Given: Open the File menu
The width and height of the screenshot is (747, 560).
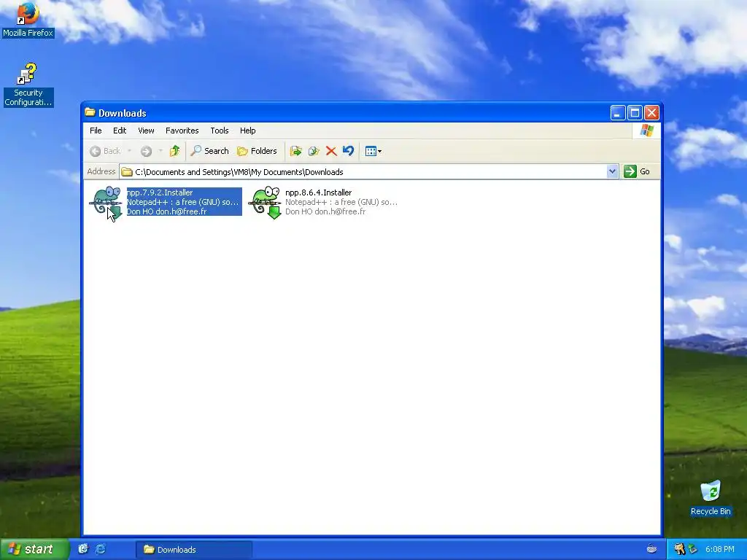Looking at the screenshot, I should [96, 131].
